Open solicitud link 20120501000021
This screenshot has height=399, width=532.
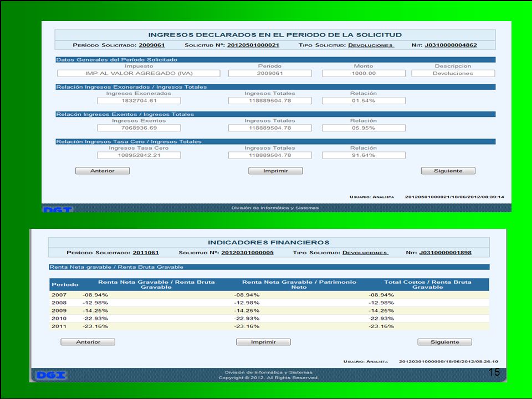tap(253, 45)
